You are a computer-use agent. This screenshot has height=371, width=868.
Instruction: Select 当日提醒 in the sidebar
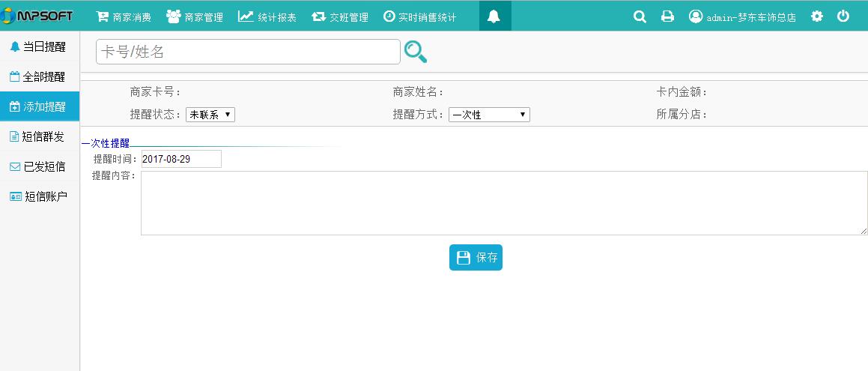pos(39,47)
